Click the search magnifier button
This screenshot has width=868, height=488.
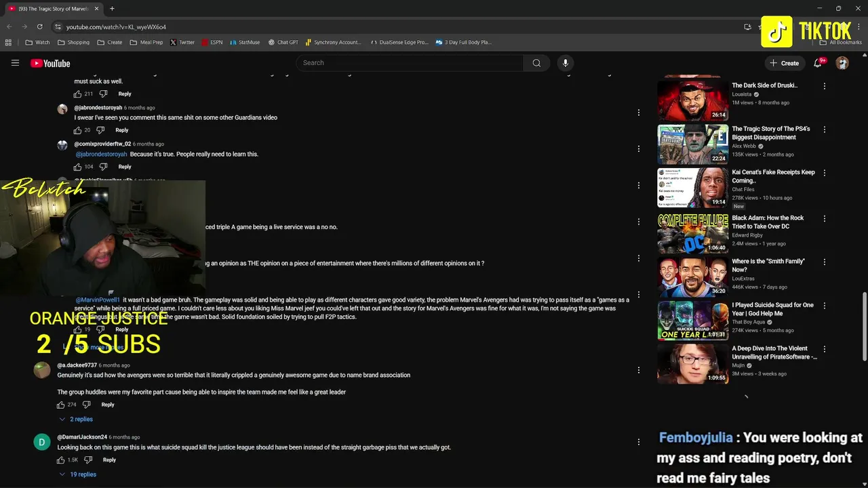[536, 63]
